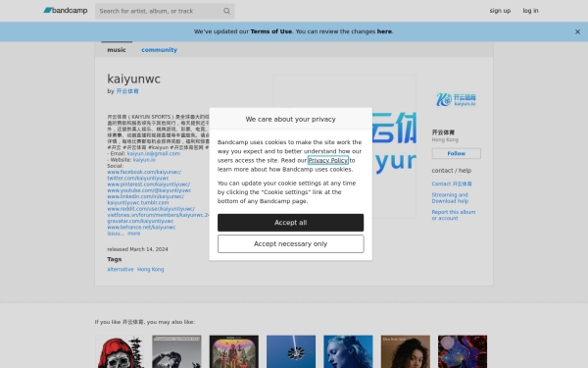The image size is (588, 368).
Task: Click the Privacy Policy link
Action: click(328, 160)
